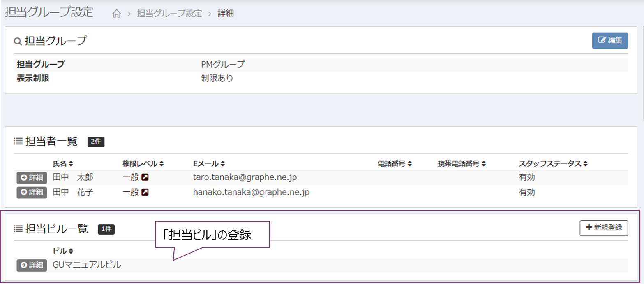Sort staff list by Eメール column
Viewport: 644px width, 284px height.
point(209,163)
